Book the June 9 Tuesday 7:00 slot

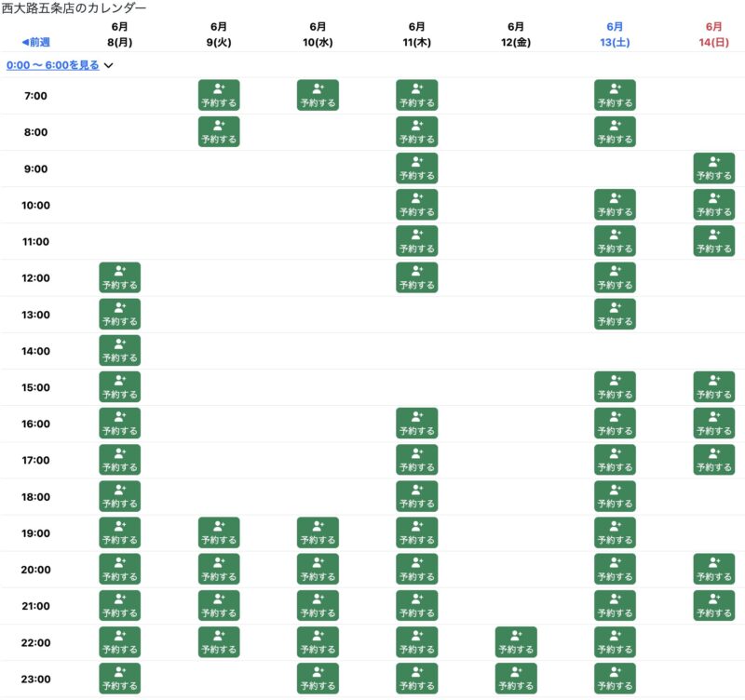pos(219,95)
